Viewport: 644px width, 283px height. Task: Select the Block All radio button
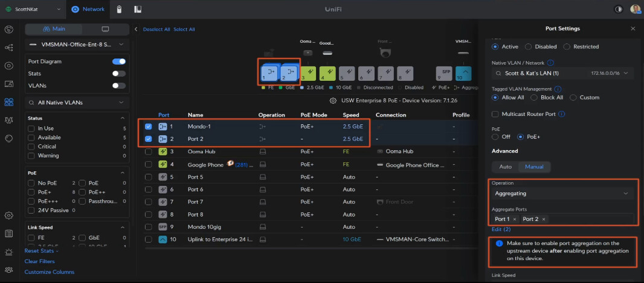point(535,97)
